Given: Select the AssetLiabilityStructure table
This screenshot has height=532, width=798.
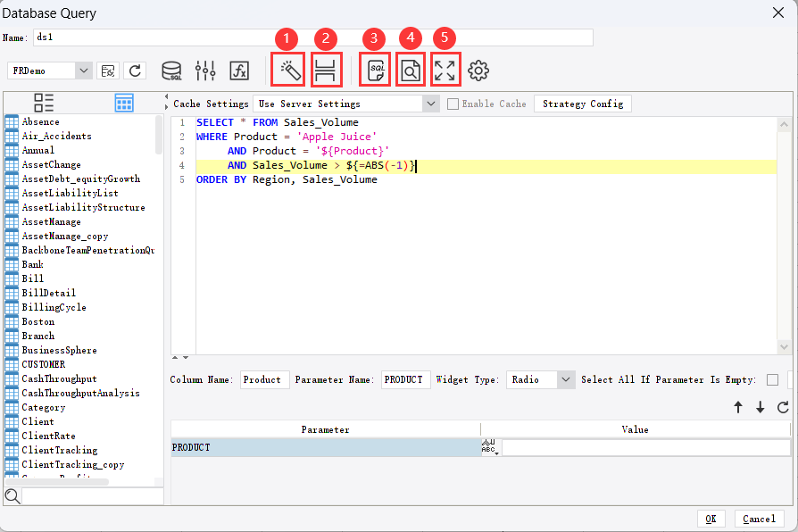Looking at the screenshot, I should (83, 207).
